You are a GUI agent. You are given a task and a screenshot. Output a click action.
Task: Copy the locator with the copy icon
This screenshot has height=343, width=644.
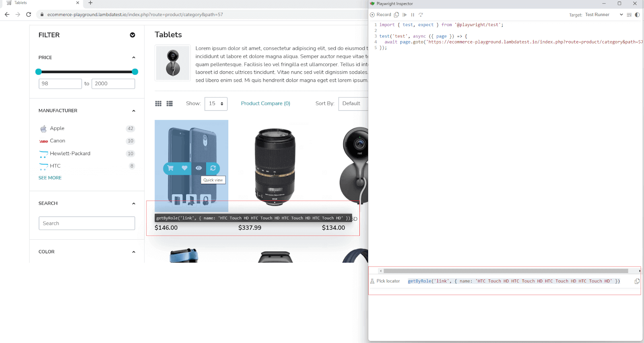pyautogui.click(x=637, y=281)
